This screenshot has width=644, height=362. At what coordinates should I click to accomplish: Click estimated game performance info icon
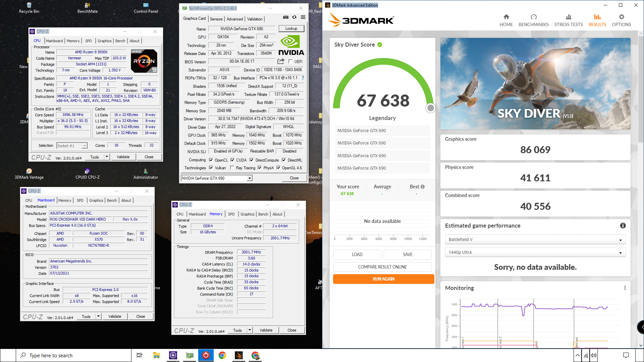623,226
